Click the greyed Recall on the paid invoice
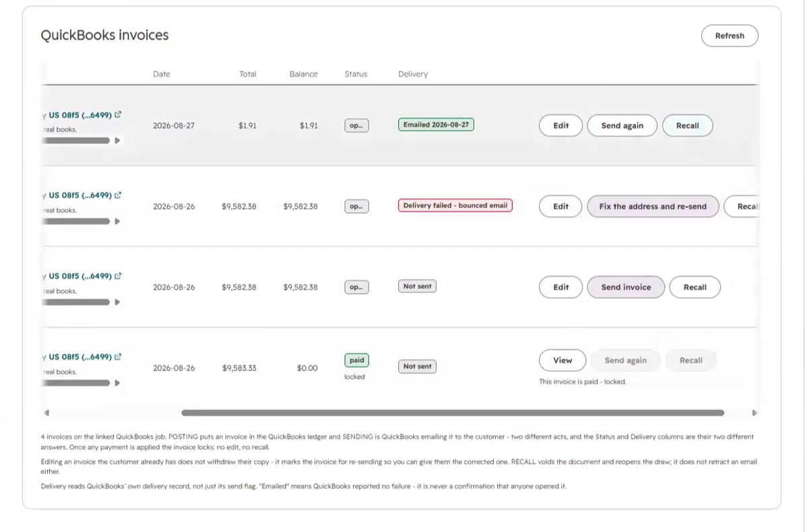Image resolution: width=805 pixels, height=532 pixels. pyautogui.click(x=691, y=360)
